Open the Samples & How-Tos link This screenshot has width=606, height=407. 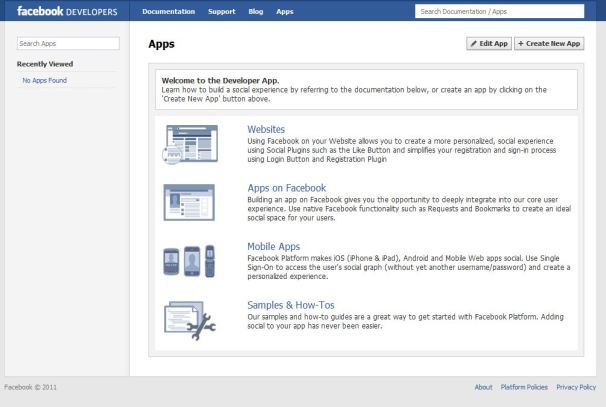click(x=291, y=305)
